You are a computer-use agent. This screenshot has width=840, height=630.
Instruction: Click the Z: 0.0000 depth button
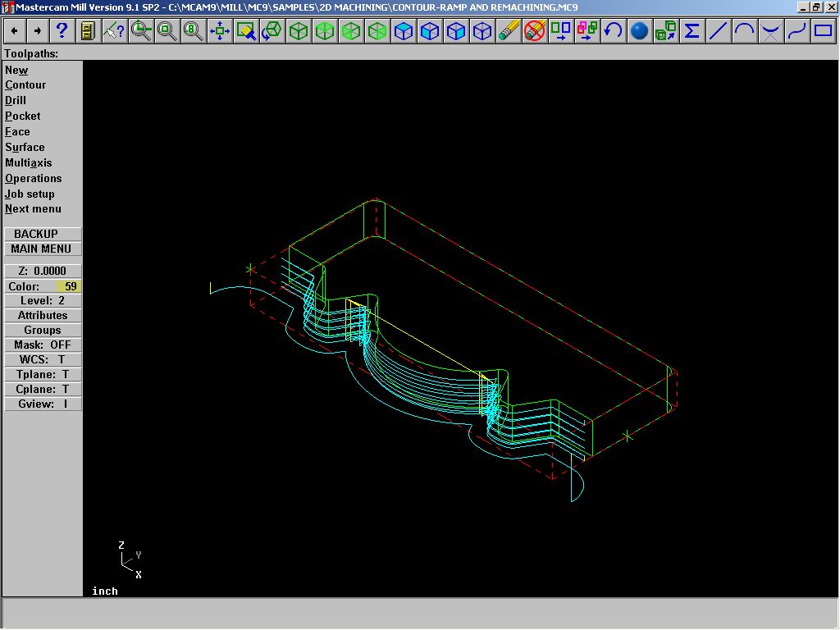point(43,271)
